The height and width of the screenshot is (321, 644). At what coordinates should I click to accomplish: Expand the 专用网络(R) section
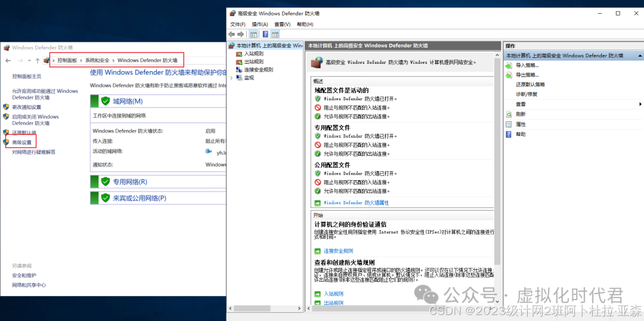(158, 181)
